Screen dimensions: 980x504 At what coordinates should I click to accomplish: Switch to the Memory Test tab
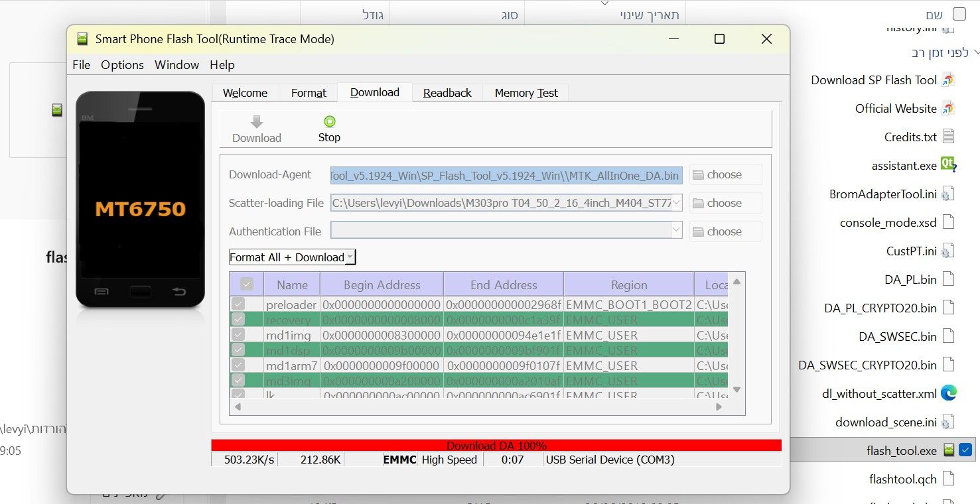[526, 93]
